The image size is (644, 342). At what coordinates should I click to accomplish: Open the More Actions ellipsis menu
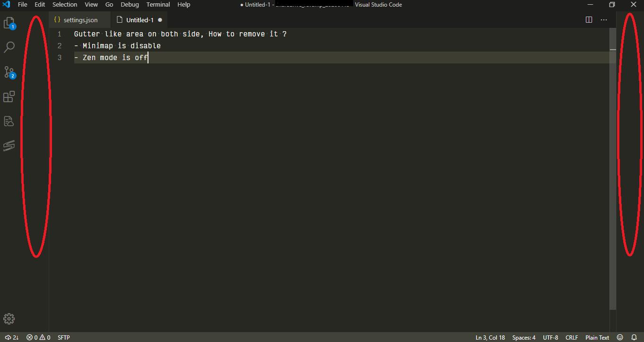[604, 20]
